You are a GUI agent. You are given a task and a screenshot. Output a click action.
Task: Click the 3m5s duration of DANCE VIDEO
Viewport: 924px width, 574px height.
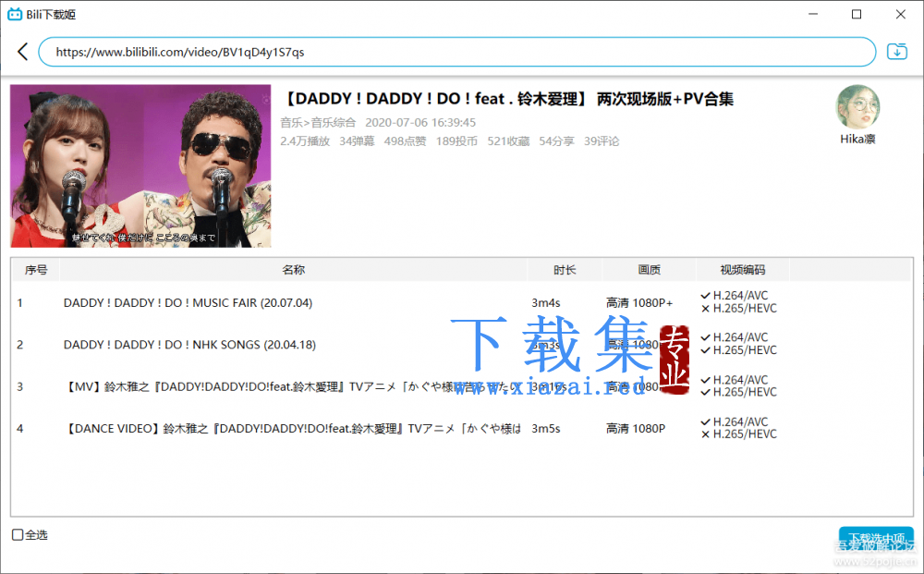click(546, 429)
